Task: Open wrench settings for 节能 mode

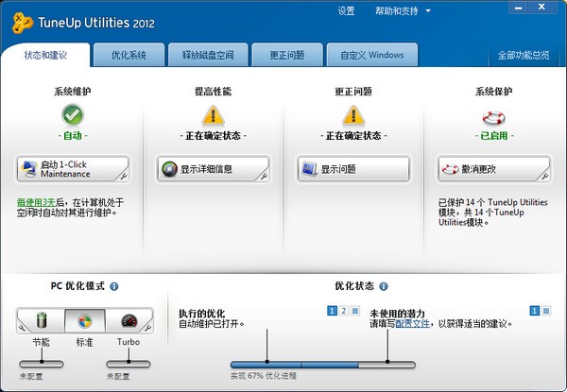Action: point(22,328)
